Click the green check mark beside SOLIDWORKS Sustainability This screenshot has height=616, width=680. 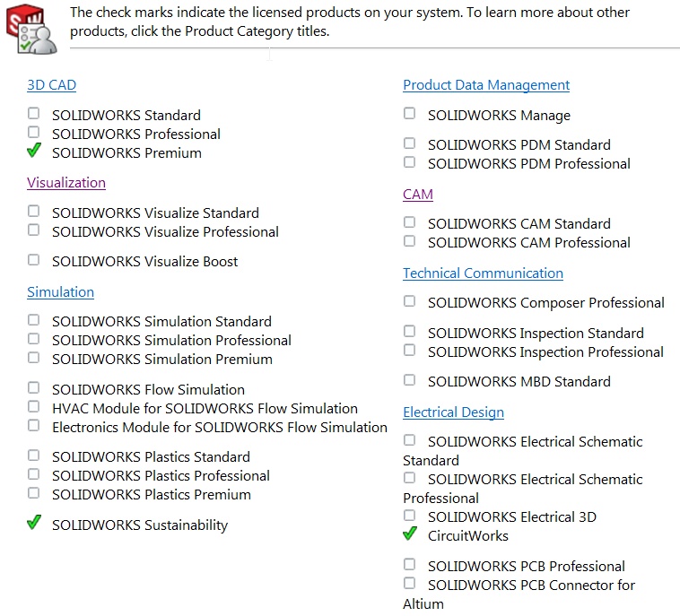tap(34, 523)
